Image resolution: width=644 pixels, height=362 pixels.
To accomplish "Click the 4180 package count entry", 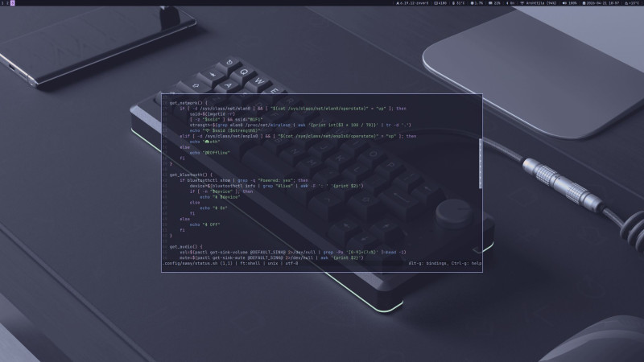I will [440, 3].
